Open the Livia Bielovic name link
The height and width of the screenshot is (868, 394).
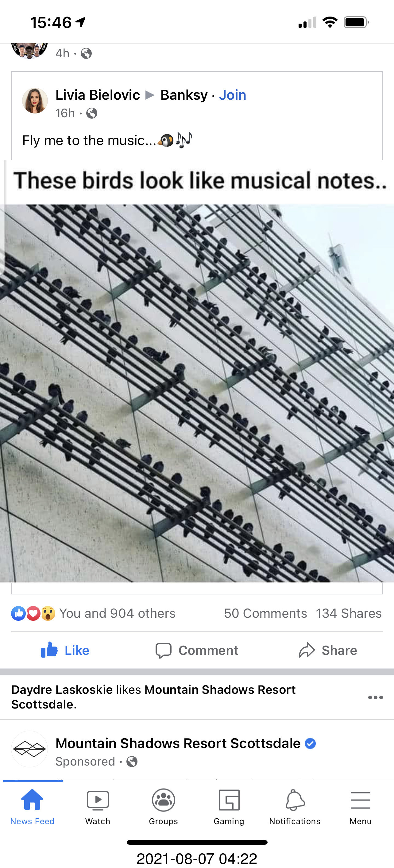click(98, 95)
